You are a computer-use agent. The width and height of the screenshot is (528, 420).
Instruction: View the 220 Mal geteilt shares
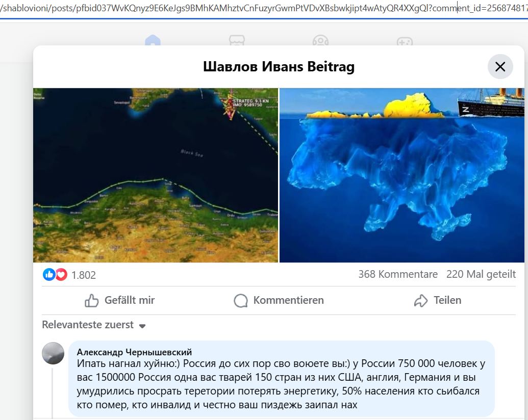pos(481,274)
